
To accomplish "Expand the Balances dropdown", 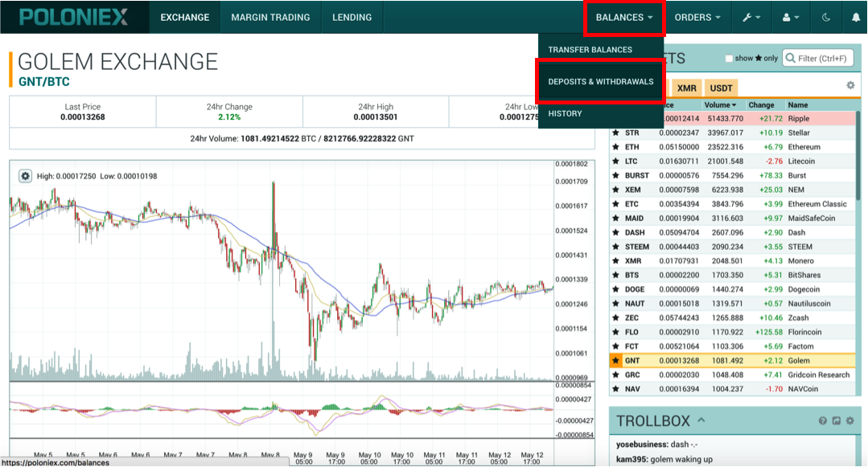I will (x=624, y=17).
